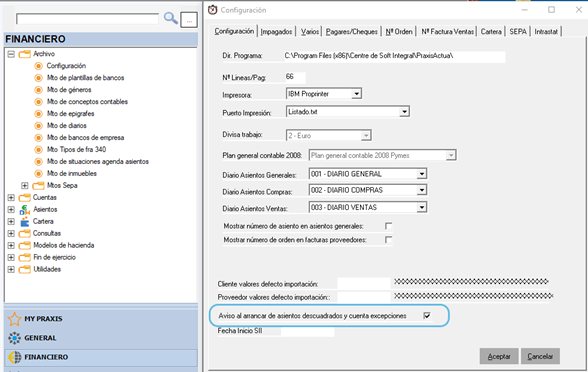Expand the Utilidades tree node
The height and width of the screenshot is (372, 588).
pyautogui.click(x=11, y=270)
